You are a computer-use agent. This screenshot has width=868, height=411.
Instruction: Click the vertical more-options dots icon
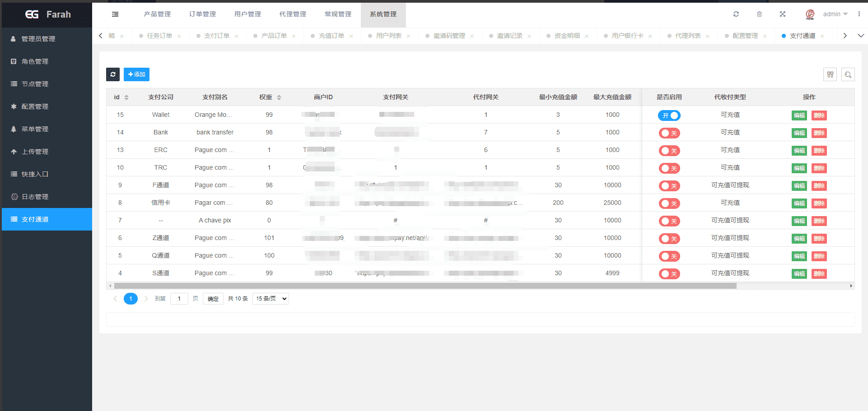click(x=859, y=14)
